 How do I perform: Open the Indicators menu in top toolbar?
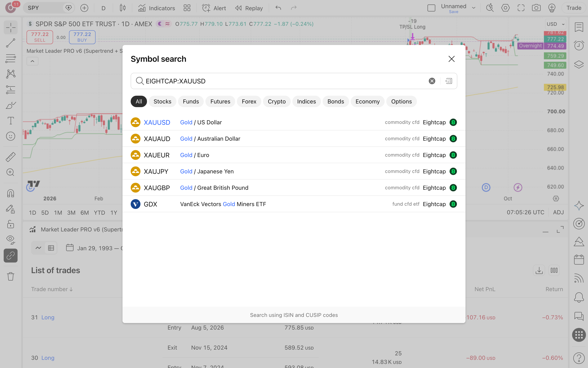156,8
